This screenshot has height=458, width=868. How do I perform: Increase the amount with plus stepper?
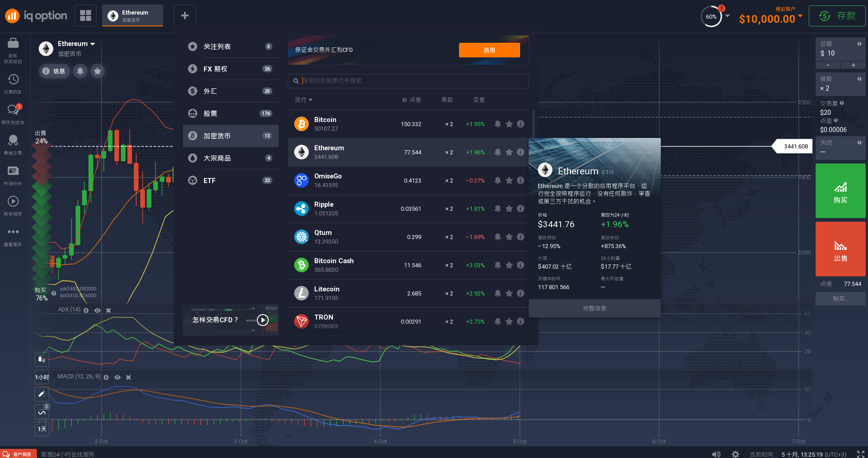[853, 65]
